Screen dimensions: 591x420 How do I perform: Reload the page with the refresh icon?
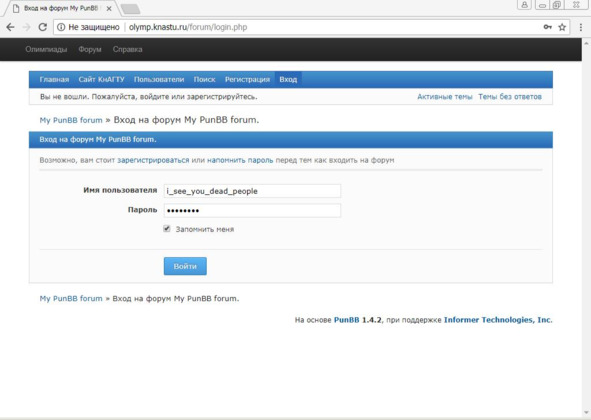(x=43, y=27)
